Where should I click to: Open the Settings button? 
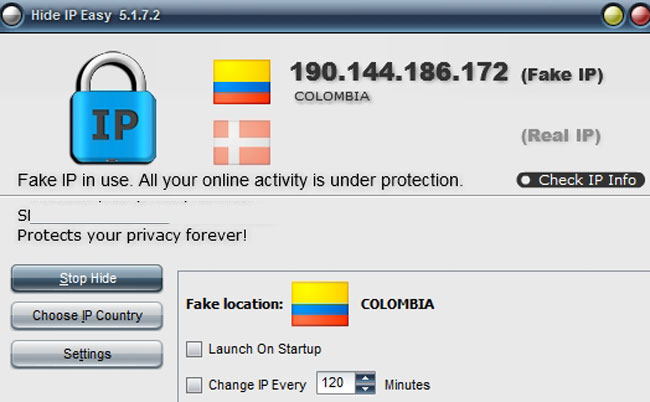pyautogui.click(x=87, y=354)
